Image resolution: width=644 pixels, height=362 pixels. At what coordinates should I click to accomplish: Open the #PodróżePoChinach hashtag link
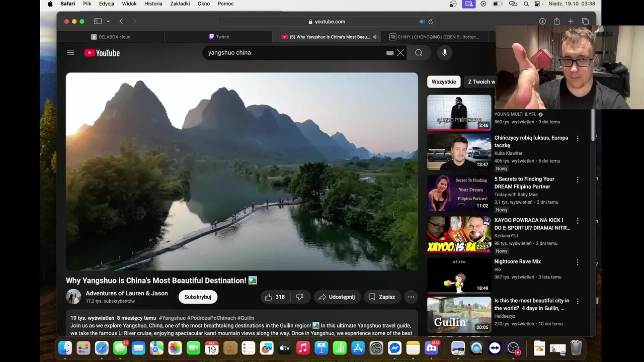(x=211, y=318)
